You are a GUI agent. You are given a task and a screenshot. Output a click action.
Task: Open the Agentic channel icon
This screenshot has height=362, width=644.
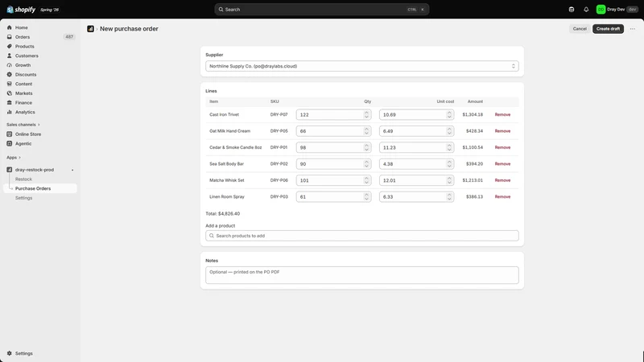pos(10,144)
